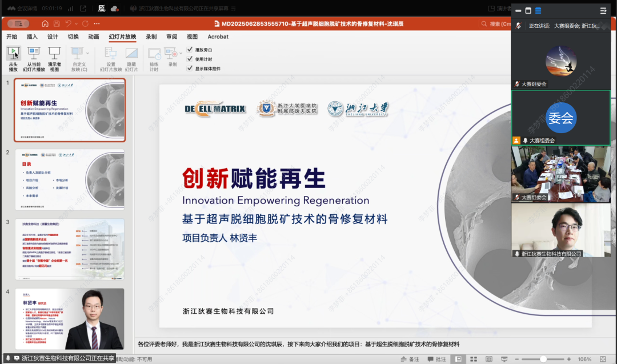
Task: Click the share/pop-out icon in meeting bar
Action: tap(83, 8)
